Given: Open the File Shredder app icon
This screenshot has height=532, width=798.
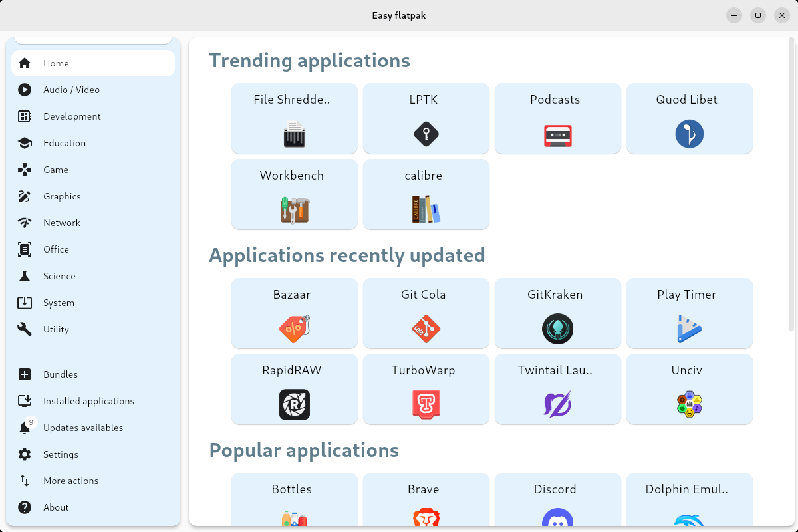Looking at the screenshot, I should click(294, 134).
